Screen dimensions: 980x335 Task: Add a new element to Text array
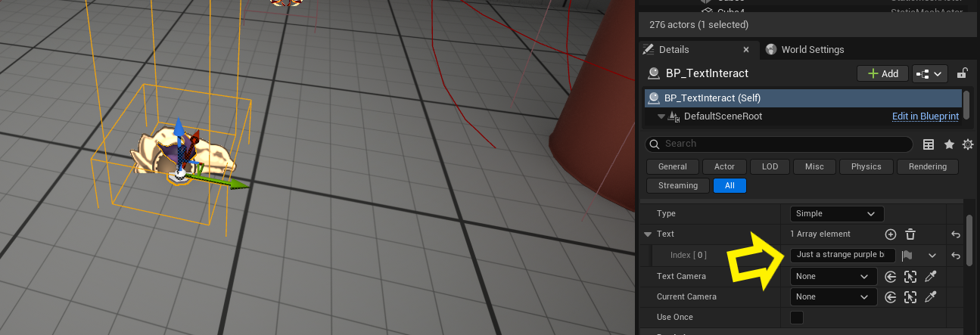[891, 234]
